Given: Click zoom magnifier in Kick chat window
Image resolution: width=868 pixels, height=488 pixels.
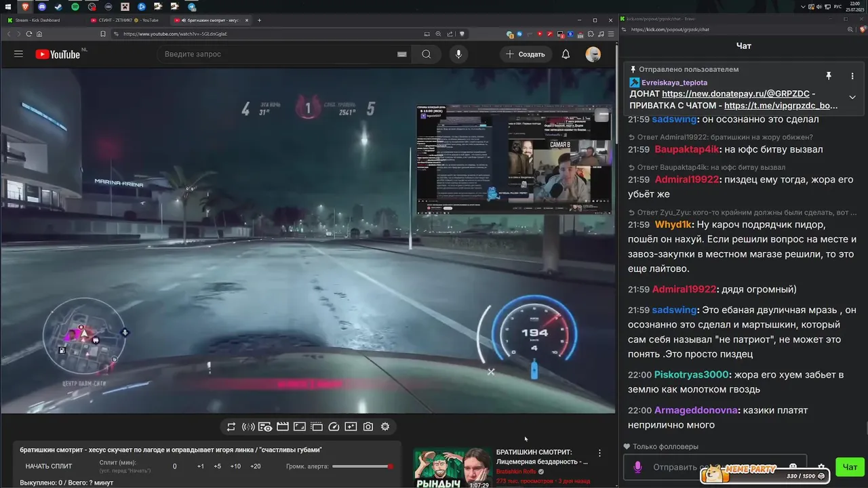Looking at the screenshot, I should click(850, 30).
